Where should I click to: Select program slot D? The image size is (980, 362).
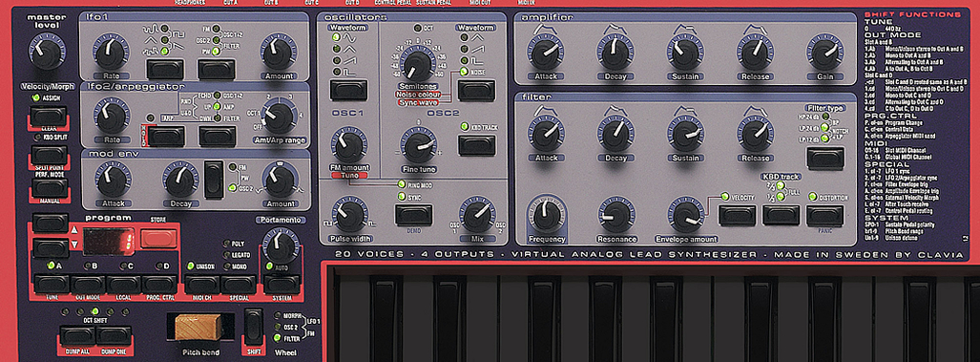point(160,284)
